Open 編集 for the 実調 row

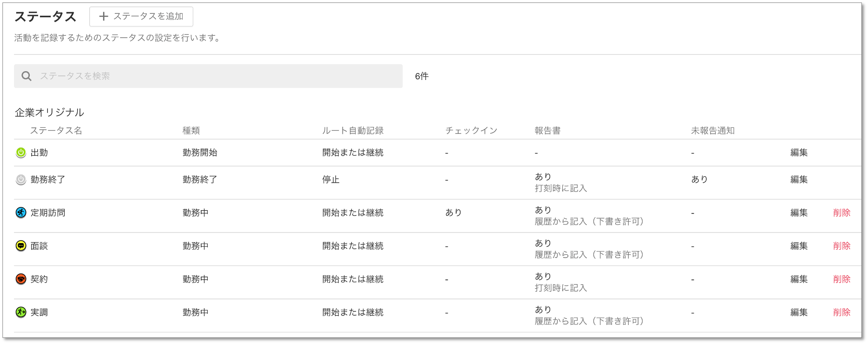(799, 312)
